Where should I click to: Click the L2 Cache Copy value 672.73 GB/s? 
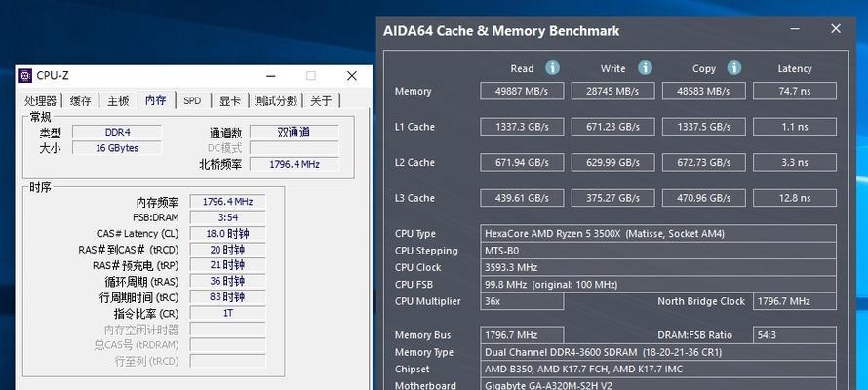(703, 162)
